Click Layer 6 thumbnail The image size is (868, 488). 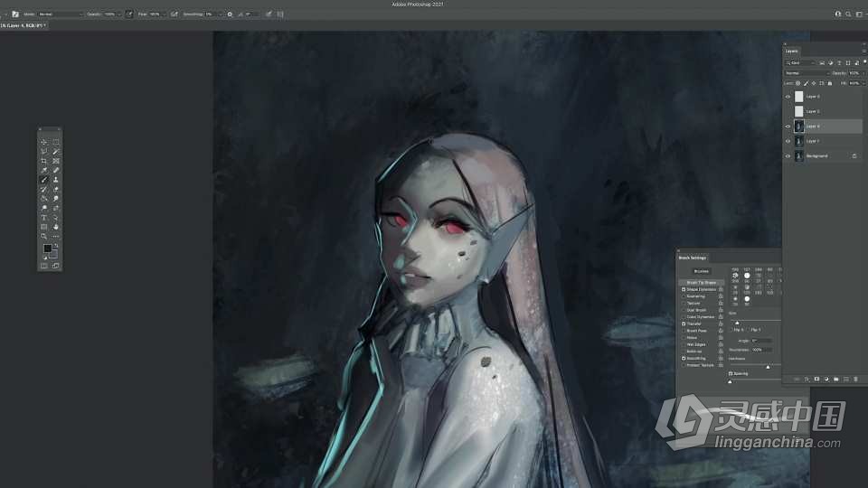(798, 97)
